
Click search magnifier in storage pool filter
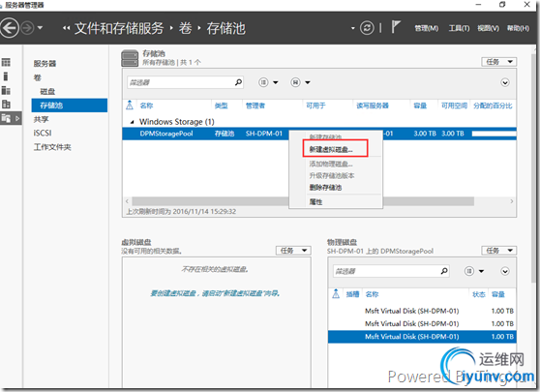click(x=238, y=82)
